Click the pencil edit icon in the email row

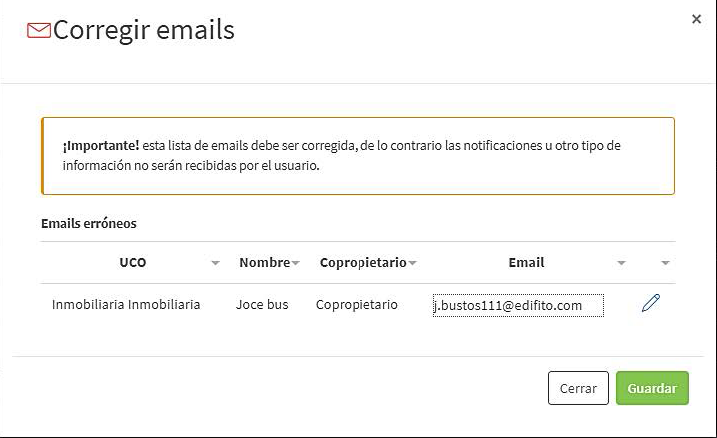coord(651,303)
